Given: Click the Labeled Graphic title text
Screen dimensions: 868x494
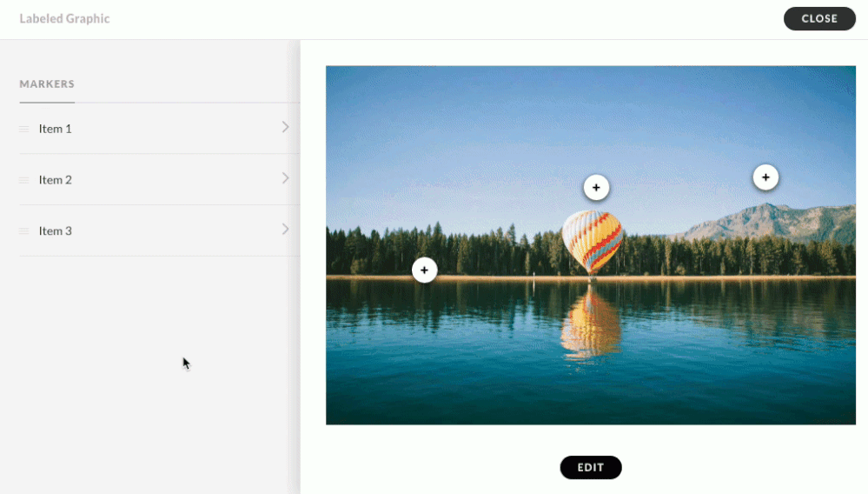Looking at the screenshot, I should pos(65,19).
